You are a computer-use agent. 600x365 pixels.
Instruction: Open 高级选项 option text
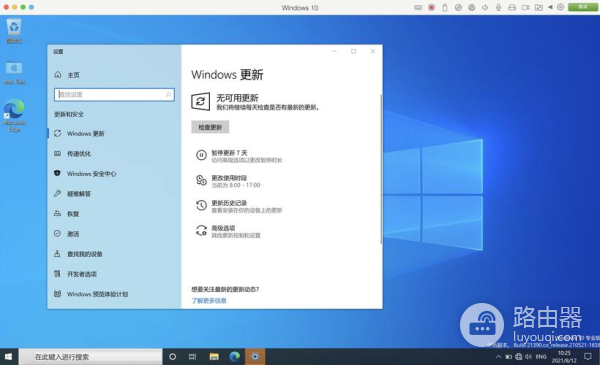223,228
